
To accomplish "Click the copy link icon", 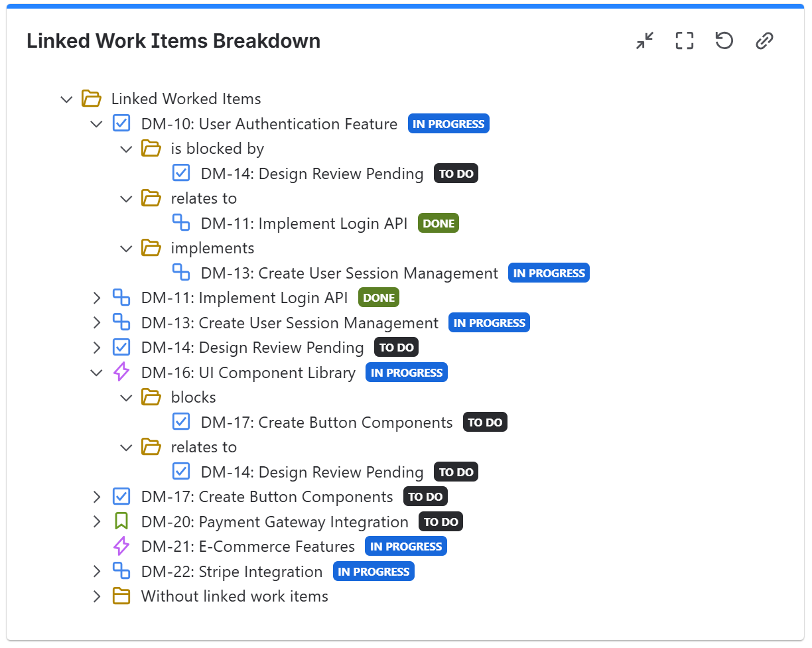I will tap(764, 41).
